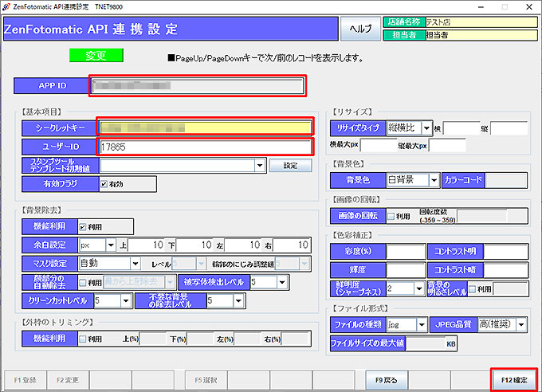Toggle 利用 checkbox for 画像の回転

(391, 217)
